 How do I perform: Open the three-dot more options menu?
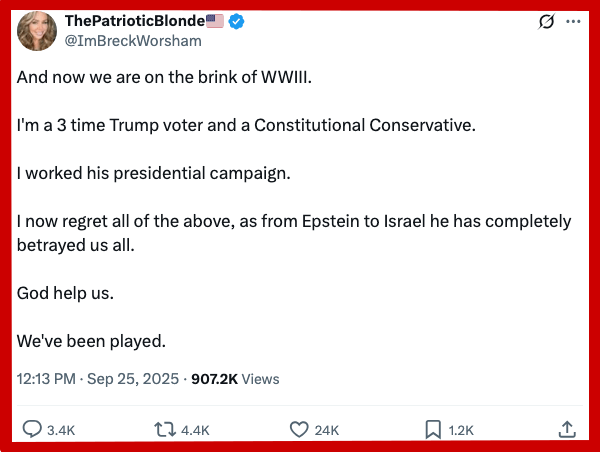573,22
